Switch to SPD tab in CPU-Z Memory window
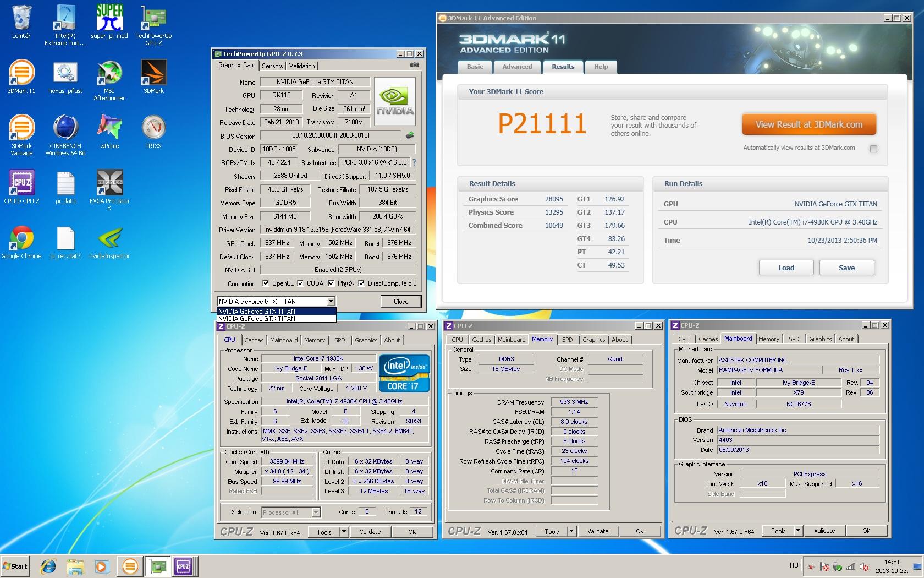924x578 pixels. point(567,340)
